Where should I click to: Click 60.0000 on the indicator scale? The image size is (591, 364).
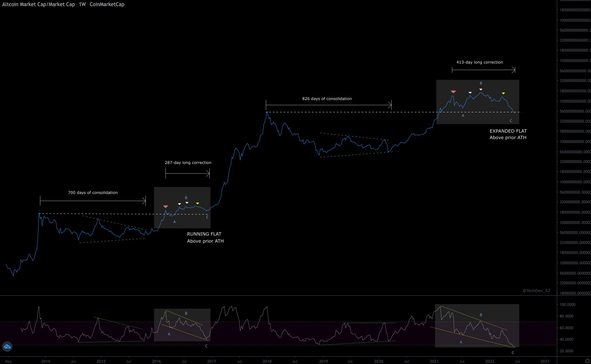pos(566,328)
